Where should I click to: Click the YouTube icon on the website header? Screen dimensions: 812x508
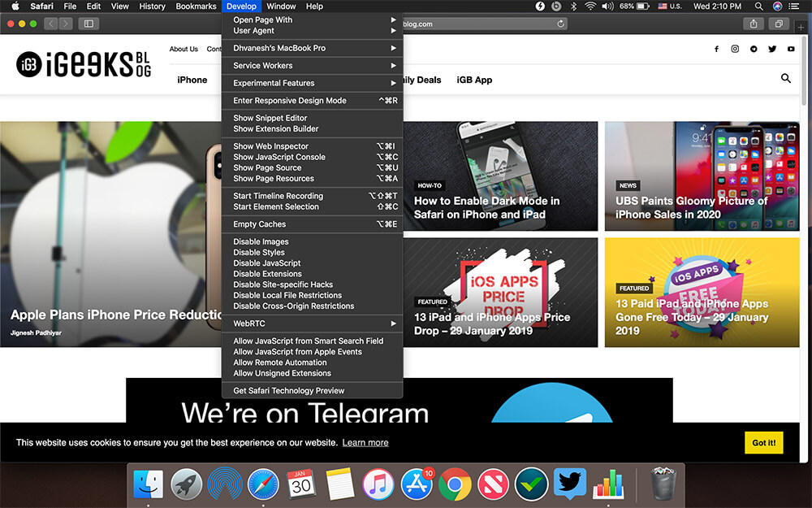tap(791, 49)
